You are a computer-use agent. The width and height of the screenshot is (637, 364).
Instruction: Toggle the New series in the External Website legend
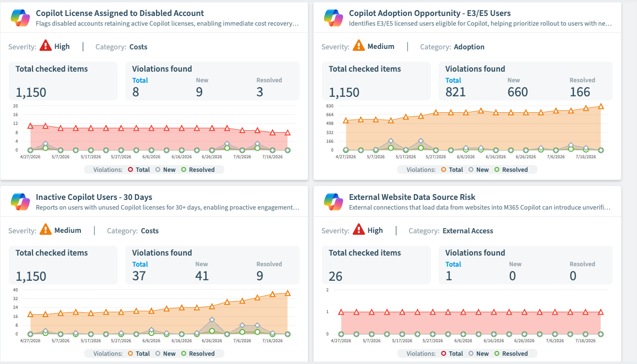coord(478,353)
